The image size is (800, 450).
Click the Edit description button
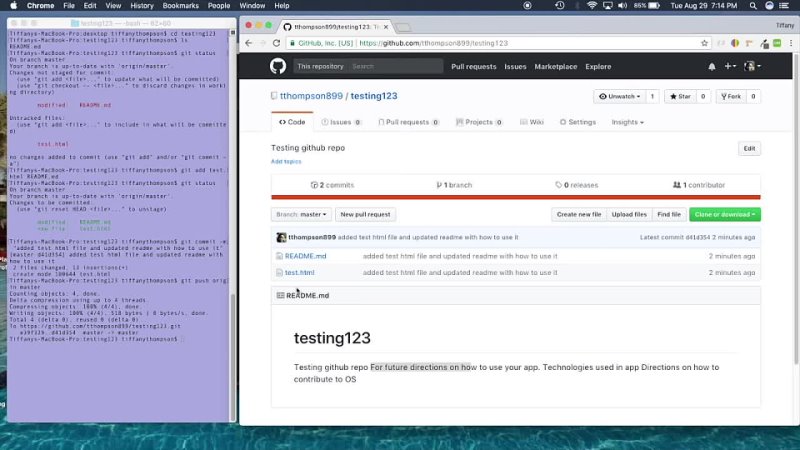click(749, 148)
